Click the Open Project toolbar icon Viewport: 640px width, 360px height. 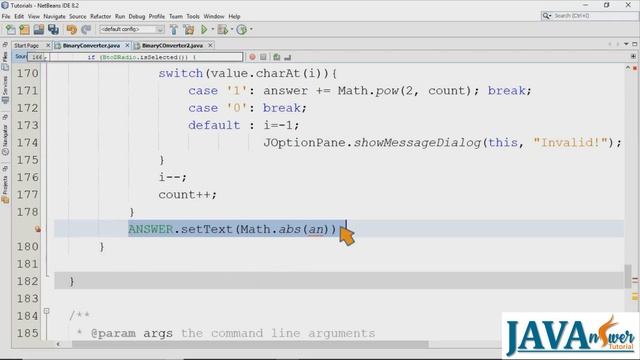[x=39, y=29]
